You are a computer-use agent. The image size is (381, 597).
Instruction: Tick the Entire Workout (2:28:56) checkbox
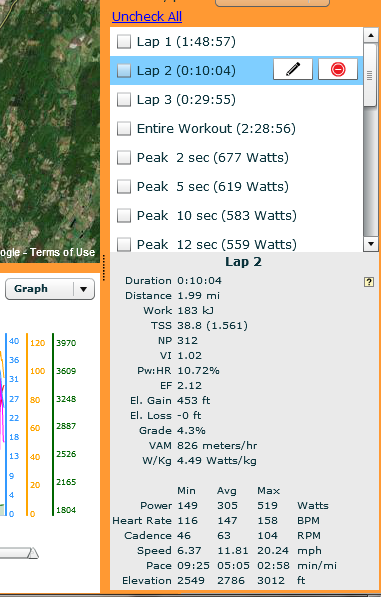(x=124, y=128)
